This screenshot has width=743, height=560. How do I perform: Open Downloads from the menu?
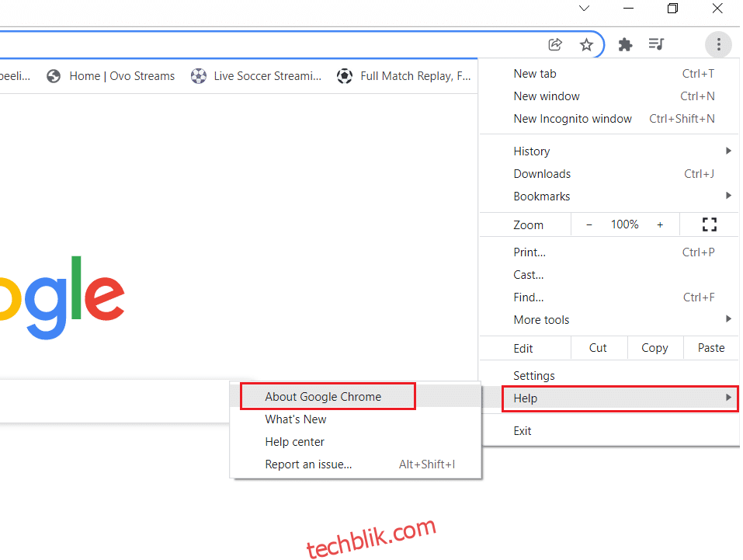coord(609,173)
